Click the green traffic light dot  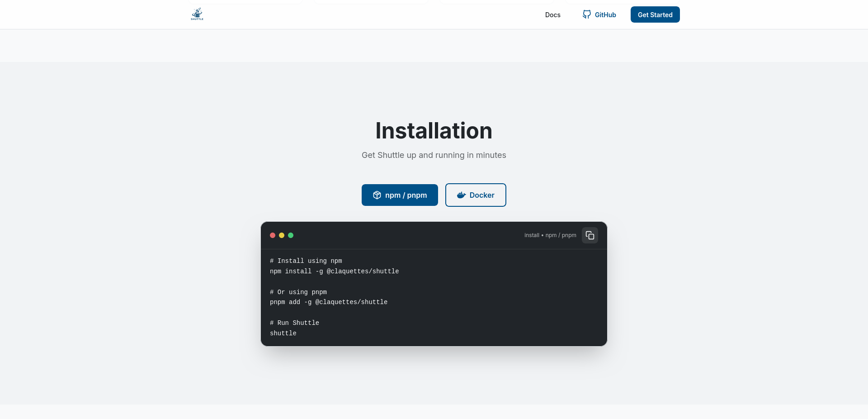pos(291,235)
